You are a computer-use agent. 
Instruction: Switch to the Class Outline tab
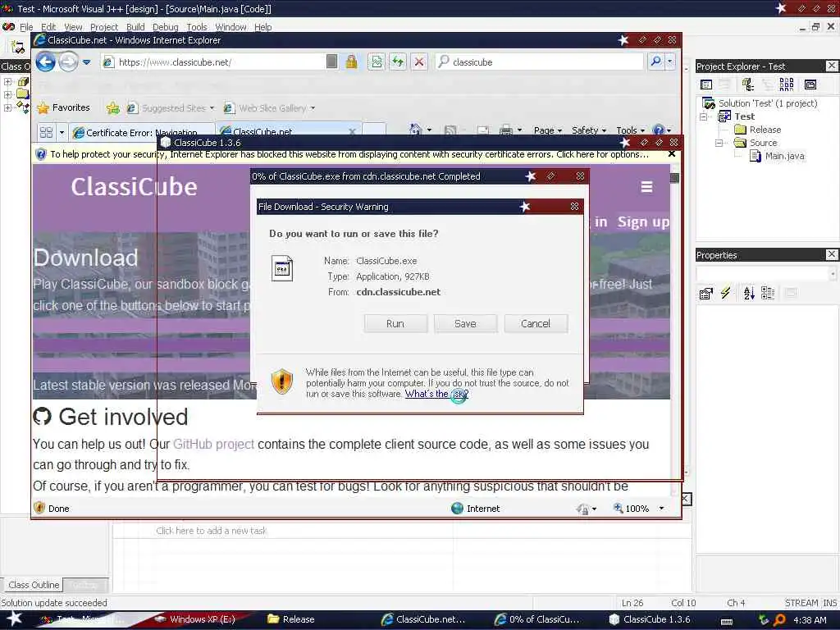(33, 585)
